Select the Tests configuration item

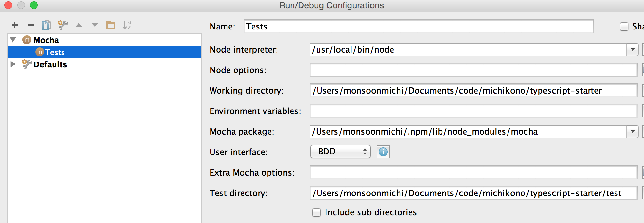pyautogui.click(x=55, y=52)
